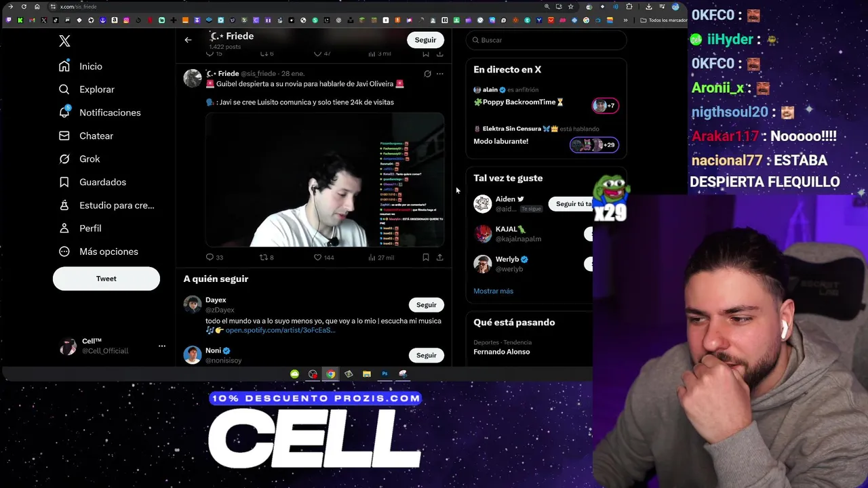Click the Tweet button
The width and height of the screenshot is (868, 488).
coord(106,279)
